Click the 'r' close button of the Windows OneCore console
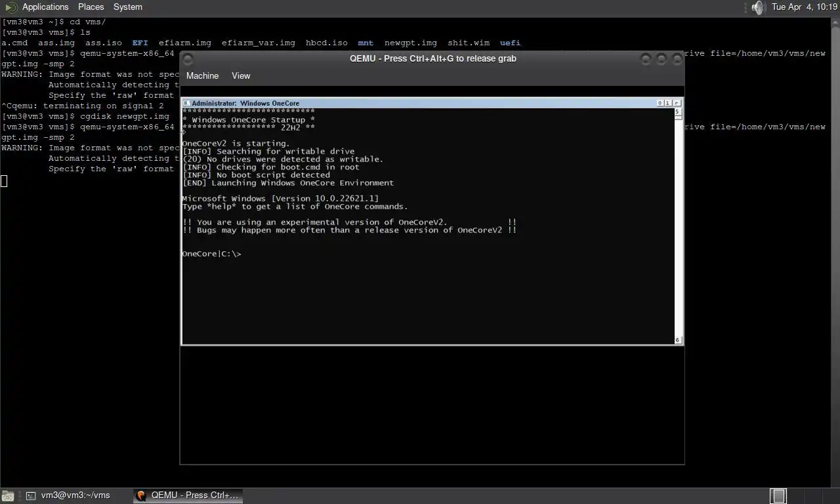Screen dimensions: 840x504 click(x=677, y=103)
